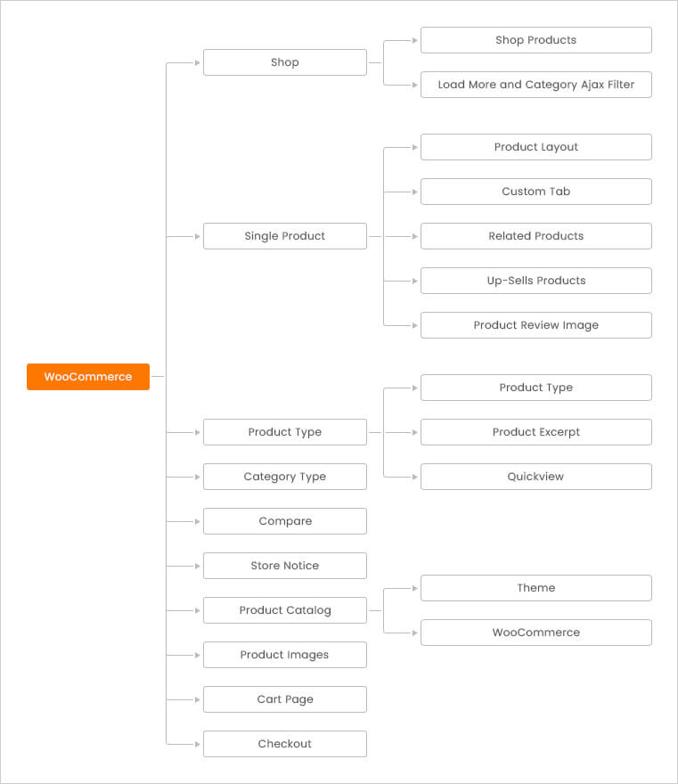678x784 pixels.
Task: Open the Product Excerpt box
Action: pos(536,432)
